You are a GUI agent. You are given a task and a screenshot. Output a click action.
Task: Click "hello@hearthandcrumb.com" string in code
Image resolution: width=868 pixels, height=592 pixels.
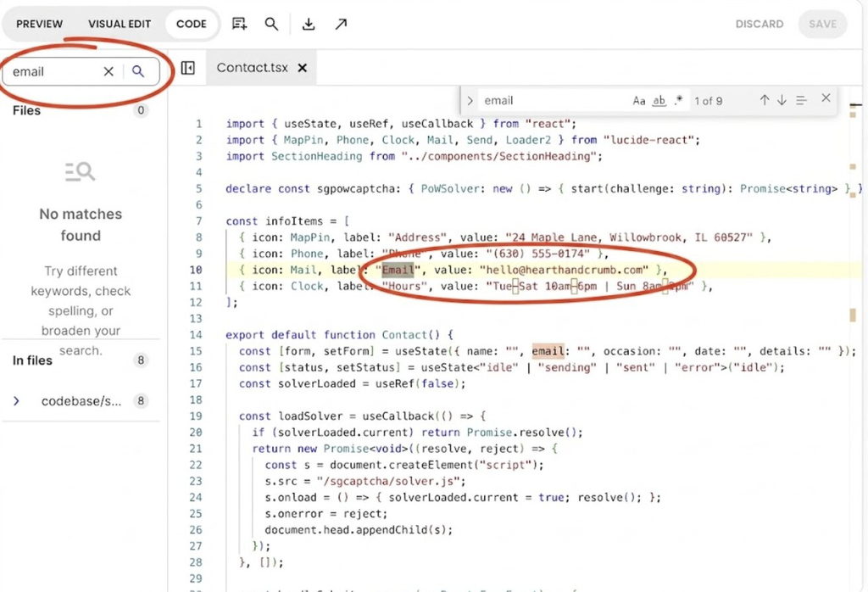click(x=564, y=271)
